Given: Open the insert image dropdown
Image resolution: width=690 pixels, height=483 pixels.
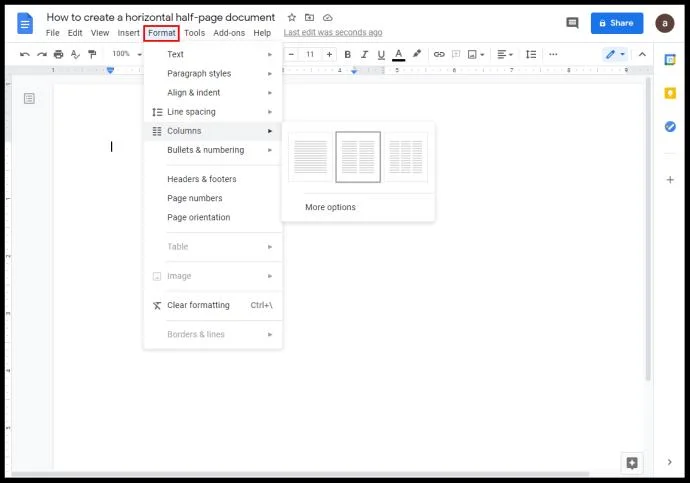Looking at the screenshot, I should tap(476, 55).
